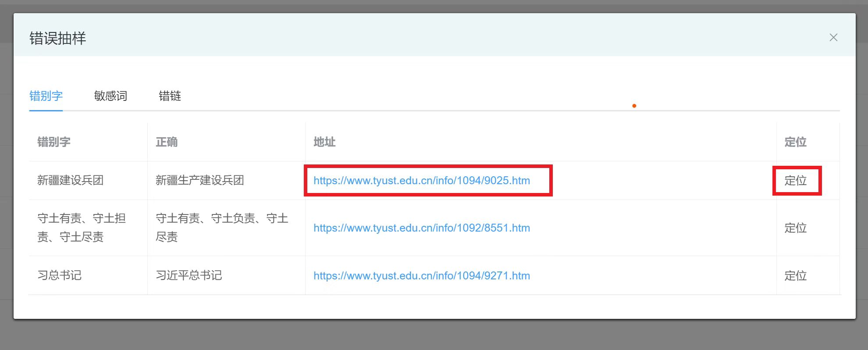The image size is (868, 350).
Task: Switch to the 敏感词 tab
Action: [110, 96]
